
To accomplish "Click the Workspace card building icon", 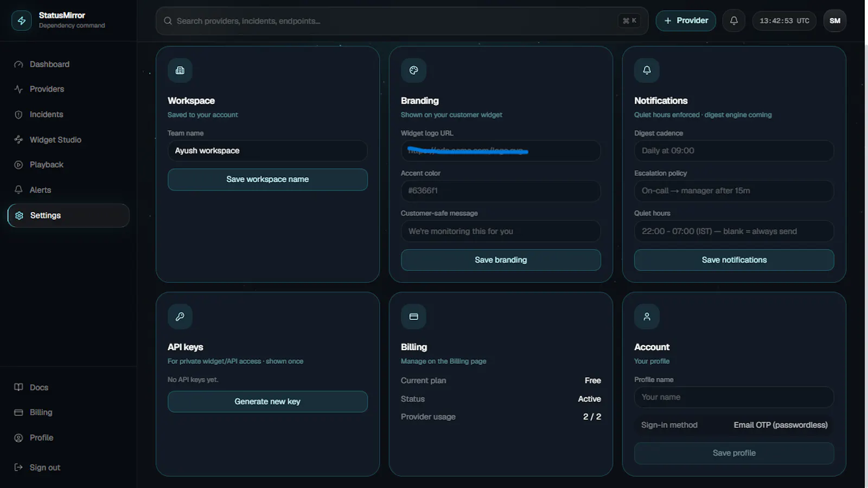I will (180, 70).
